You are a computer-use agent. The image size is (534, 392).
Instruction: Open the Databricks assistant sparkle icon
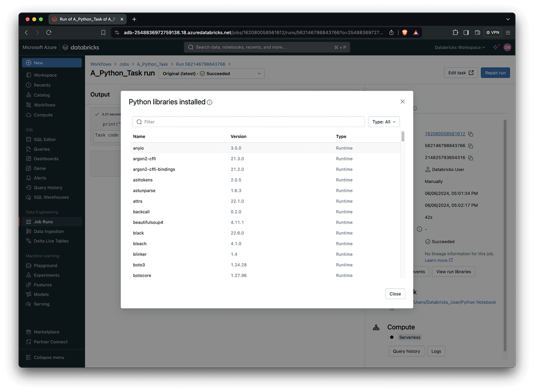pyautogui.click(x=496, y=48)
